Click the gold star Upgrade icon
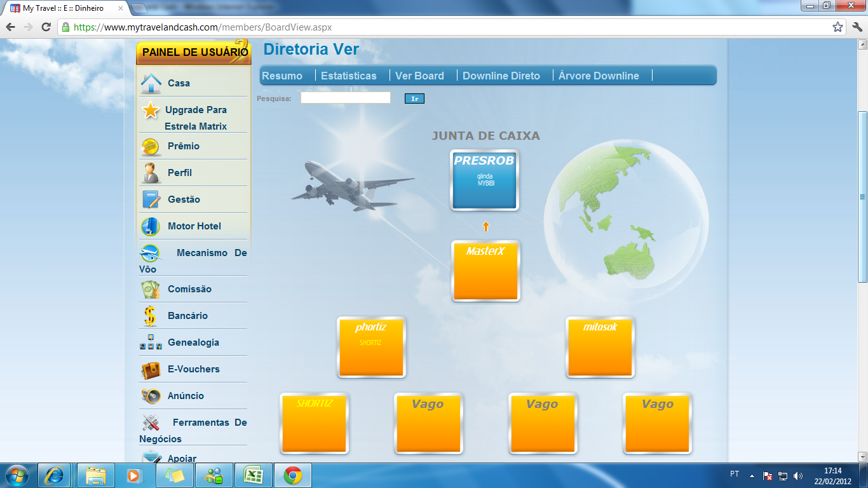The width and height of the screenshot is (868, 488). tap(151, 111)
